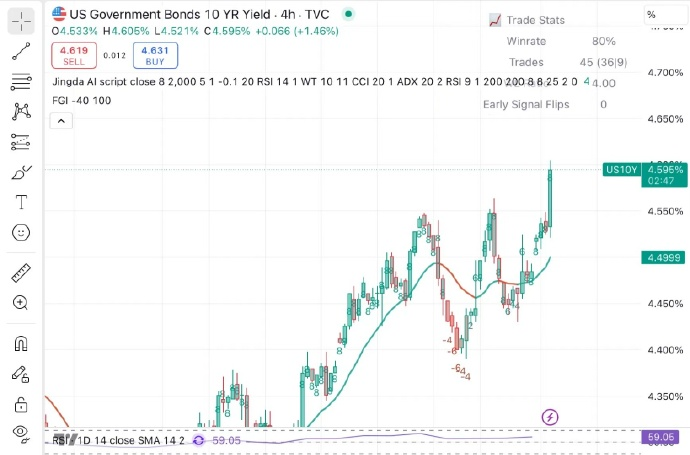Click the US Government Bonds 10 YR Yield title
The width and height of the screenshot is (690, 455).
[x=170, y=15]
